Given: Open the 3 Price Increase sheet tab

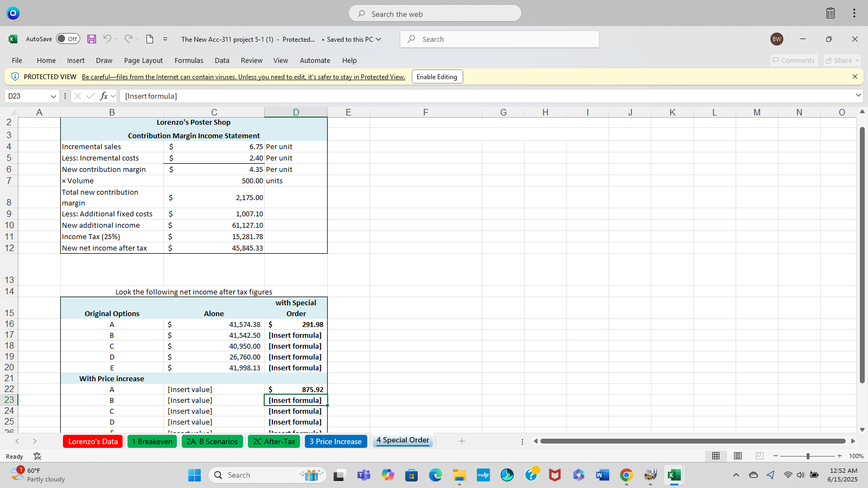Looking at the screenshot, I should [x=335, y=441].
